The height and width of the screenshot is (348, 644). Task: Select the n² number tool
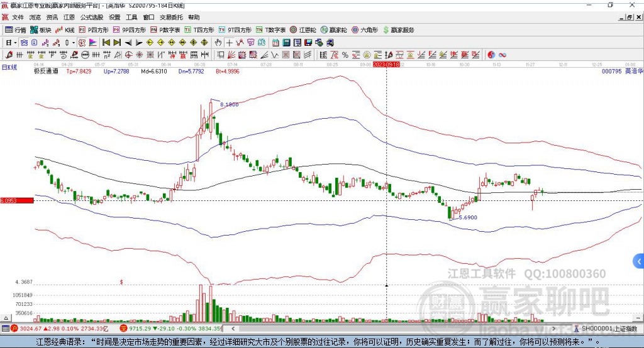tap(106, 55)
